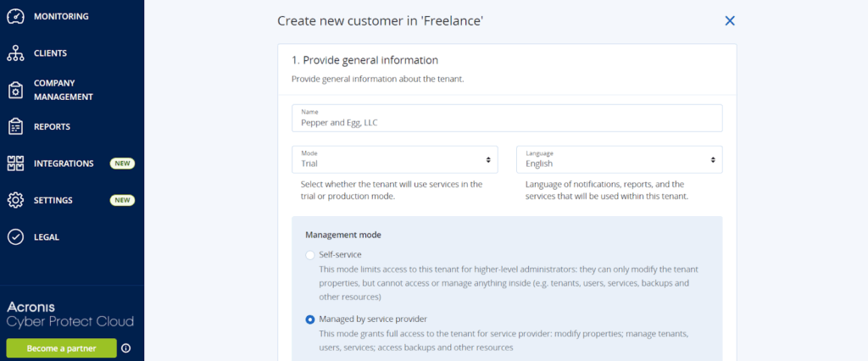Screen dimensions: 868x361
Task: Select the Self-service radio button
Action: click(309, 255)
